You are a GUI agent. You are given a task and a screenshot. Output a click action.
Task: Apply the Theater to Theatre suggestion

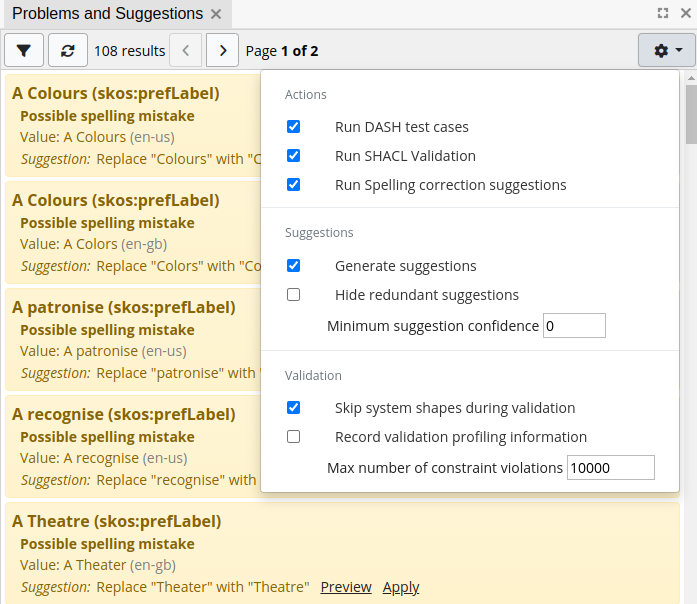click(401, 587)
